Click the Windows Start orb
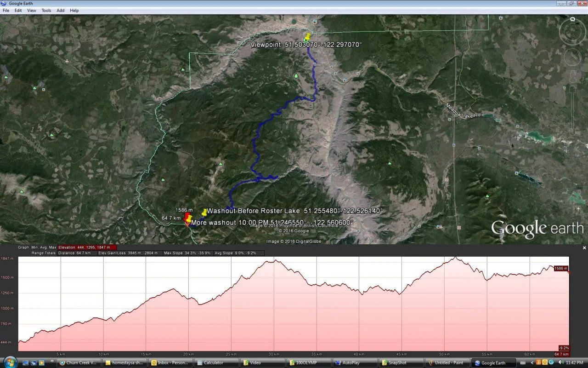 click(x=10, y=362)
